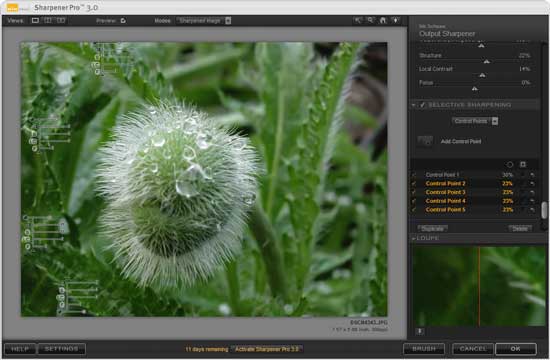This screenshot has height=360, width=550.
Task: Click the Brush button
Action: [x=424, y=349]
